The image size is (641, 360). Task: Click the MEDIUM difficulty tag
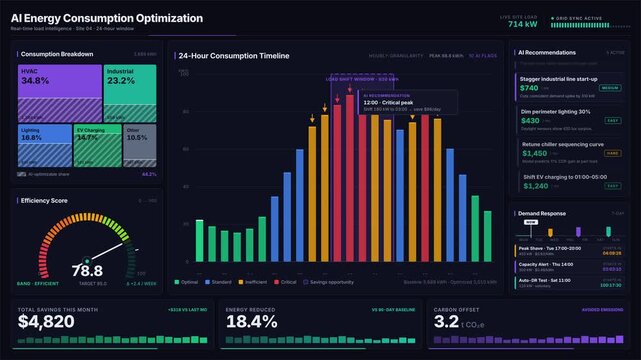[610, 88]
